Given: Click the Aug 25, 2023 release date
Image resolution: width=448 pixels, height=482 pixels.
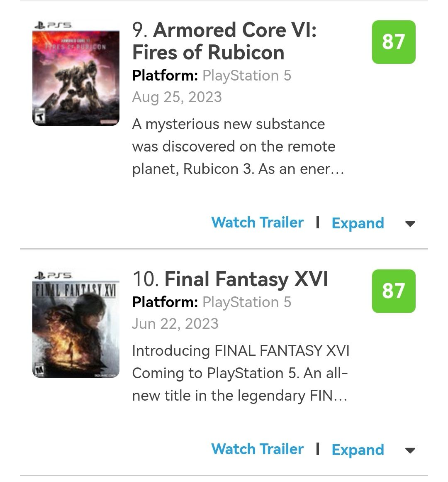Looking at the screenshot, I should click(177, 97).
